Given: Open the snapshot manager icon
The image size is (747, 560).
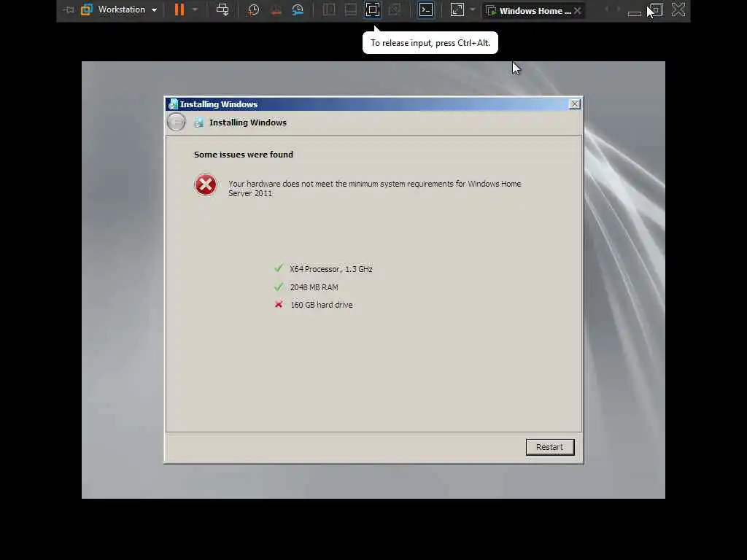Looking at the screenshot, I should [298, 10].
